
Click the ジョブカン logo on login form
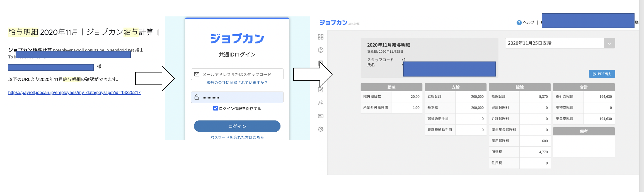(237, 38)
